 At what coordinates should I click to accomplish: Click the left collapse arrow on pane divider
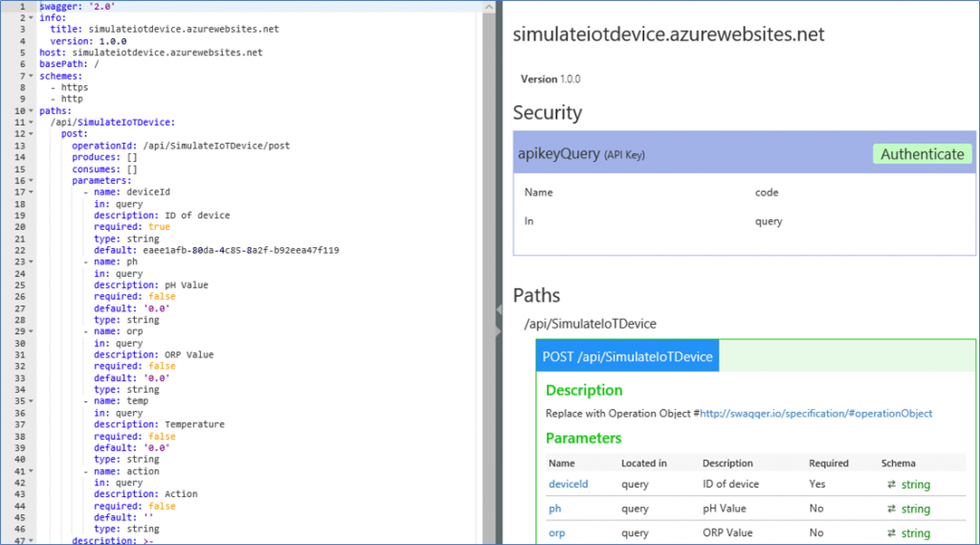point(499,309)
